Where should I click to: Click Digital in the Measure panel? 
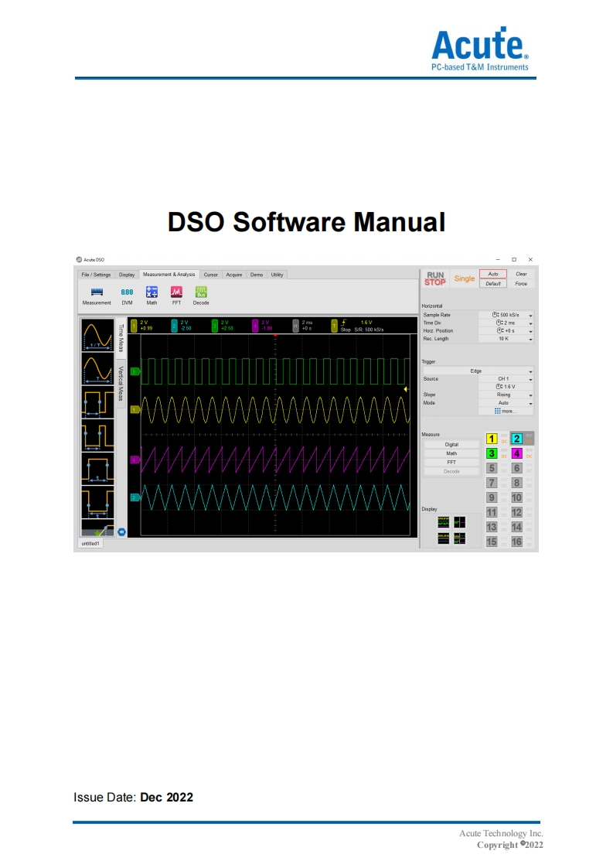click(x=451, y=445)
